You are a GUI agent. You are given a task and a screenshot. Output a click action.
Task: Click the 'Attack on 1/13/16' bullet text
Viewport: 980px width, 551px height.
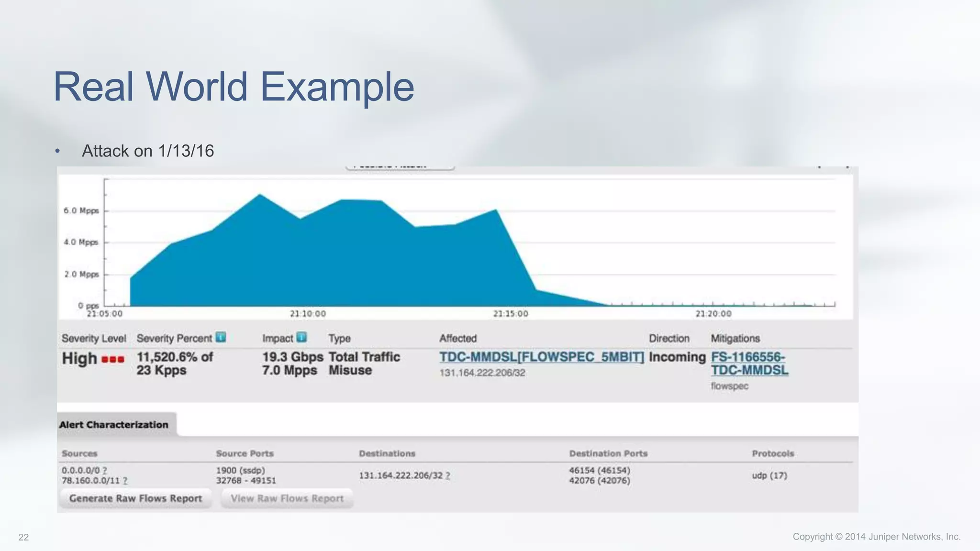click(148, 151)
